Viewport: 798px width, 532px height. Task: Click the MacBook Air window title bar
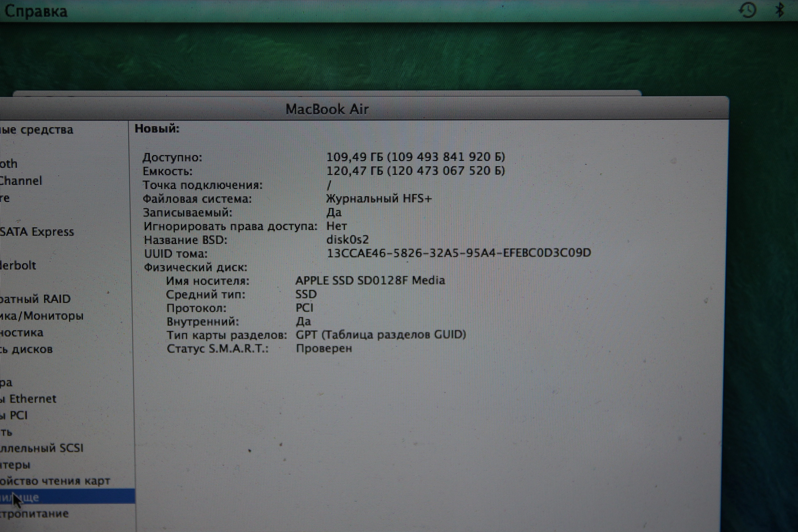click(327, 109)
